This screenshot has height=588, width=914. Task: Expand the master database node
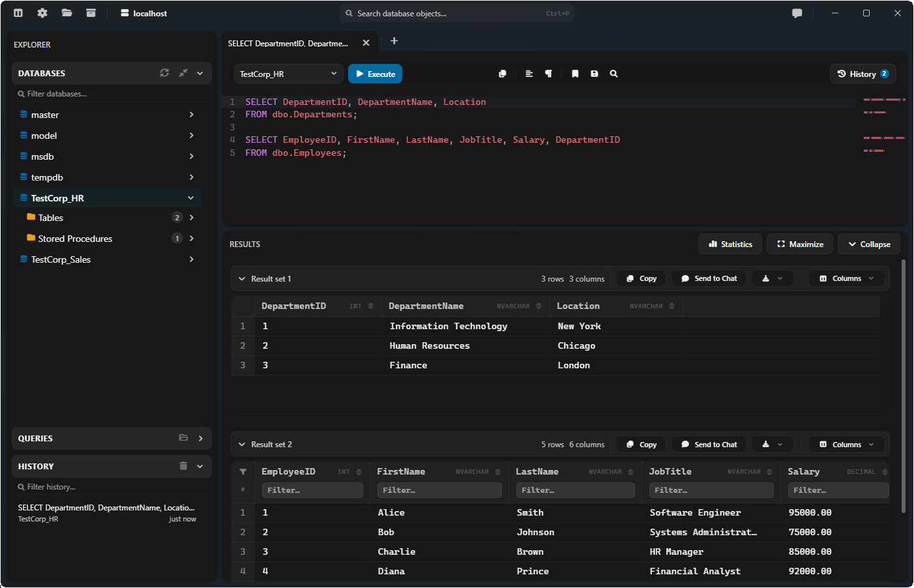[191, 115]
